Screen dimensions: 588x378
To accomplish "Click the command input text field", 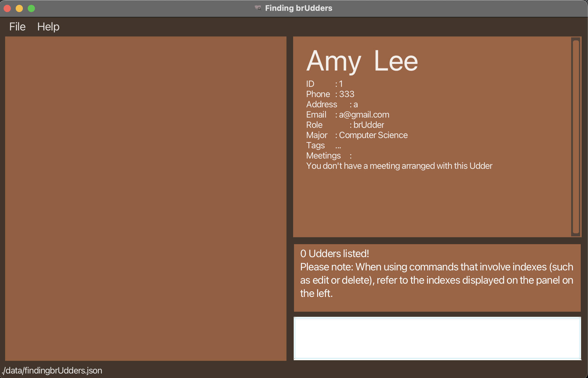I will pos(437,338).
